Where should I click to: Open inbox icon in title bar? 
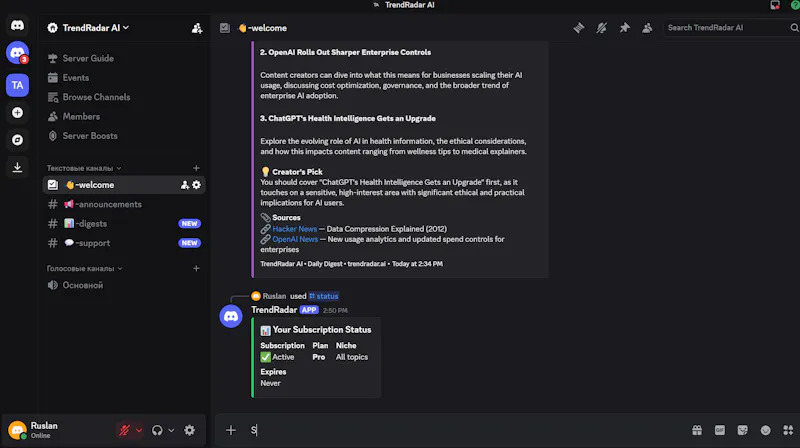tap(775, 5)
